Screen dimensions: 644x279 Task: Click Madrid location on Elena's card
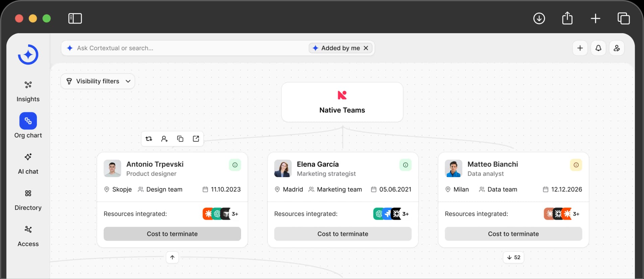pos(289,189)
